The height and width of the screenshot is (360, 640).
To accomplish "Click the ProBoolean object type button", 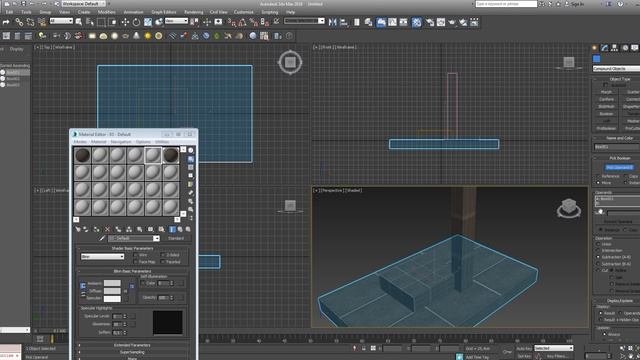I will click(x=606, y=128).
